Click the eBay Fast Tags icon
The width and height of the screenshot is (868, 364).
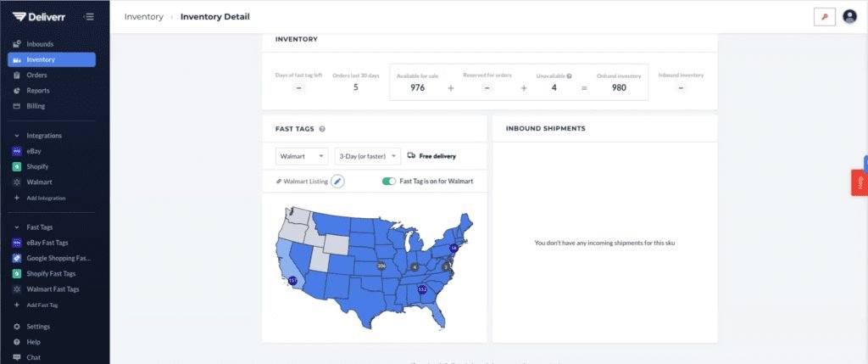tap(17, 243)
